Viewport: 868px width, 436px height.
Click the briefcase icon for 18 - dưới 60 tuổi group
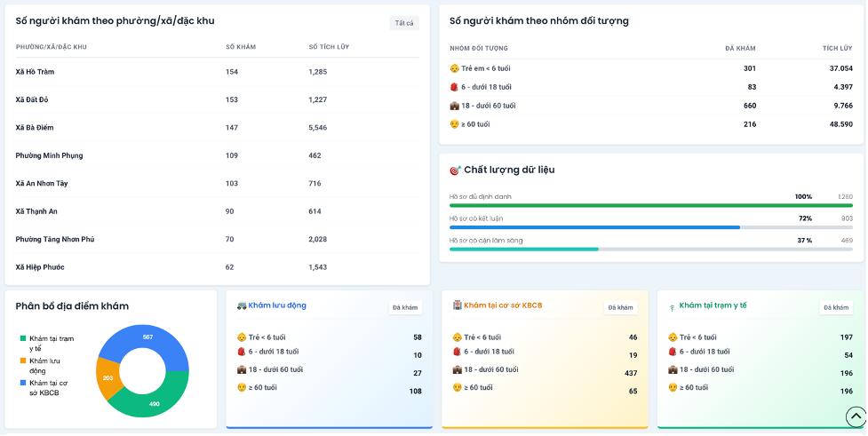pos(455,106)
